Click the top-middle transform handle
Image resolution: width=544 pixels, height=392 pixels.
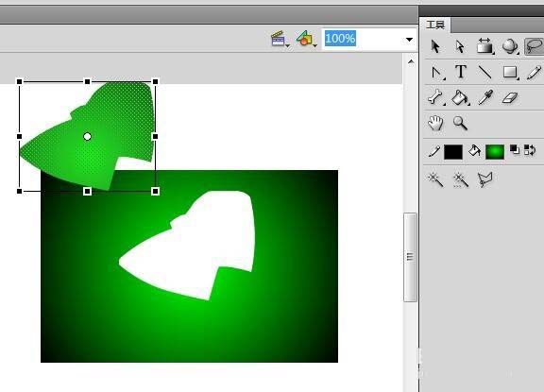pyautogui.click(x=88, y=82)
